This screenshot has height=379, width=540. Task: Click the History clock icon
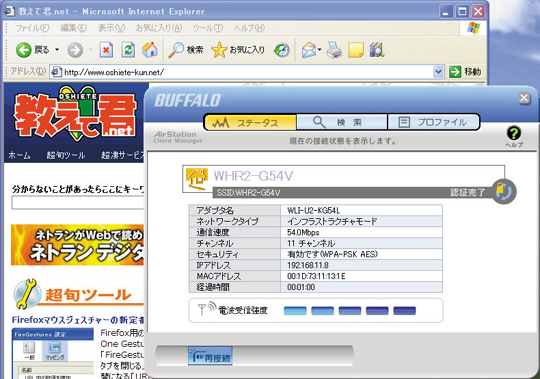(282, 50)
